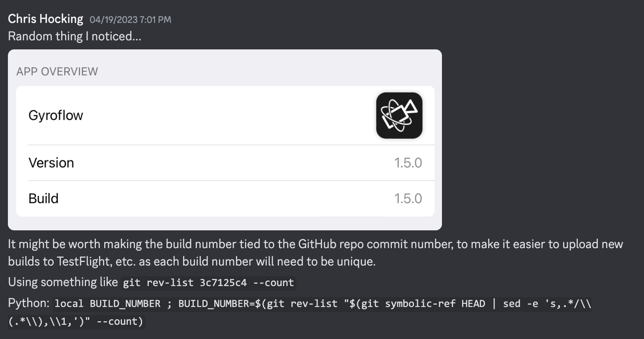644x339 pixels.
Task: Click the inline code git rev-list 3c7125c4 --count
Action: point(208,282)
